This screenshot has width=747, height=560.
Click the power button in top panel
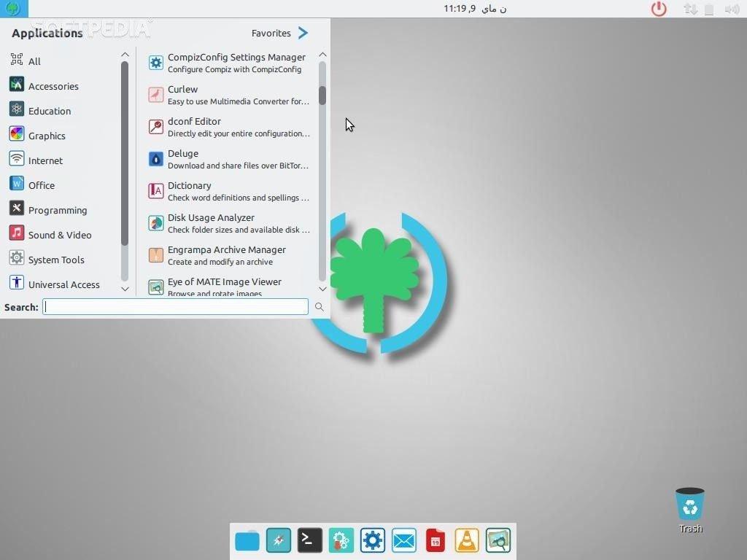tap(659, 9)
